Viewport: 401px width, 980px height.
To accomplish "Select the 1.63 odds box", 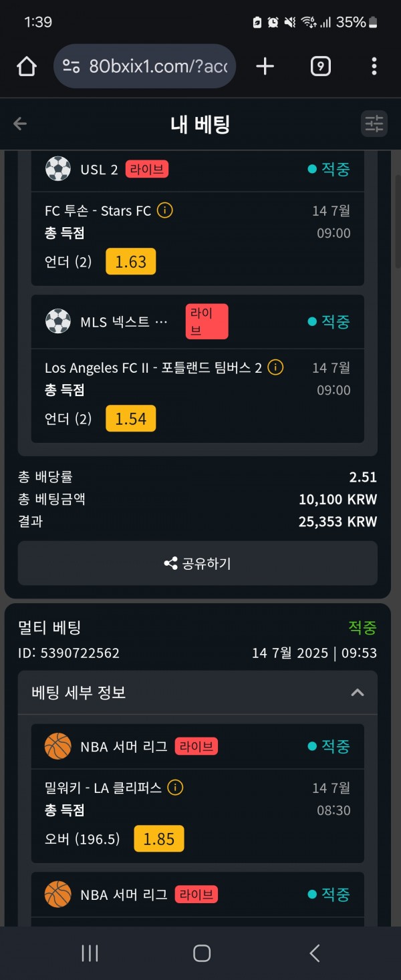I will (x=131, y=262).
